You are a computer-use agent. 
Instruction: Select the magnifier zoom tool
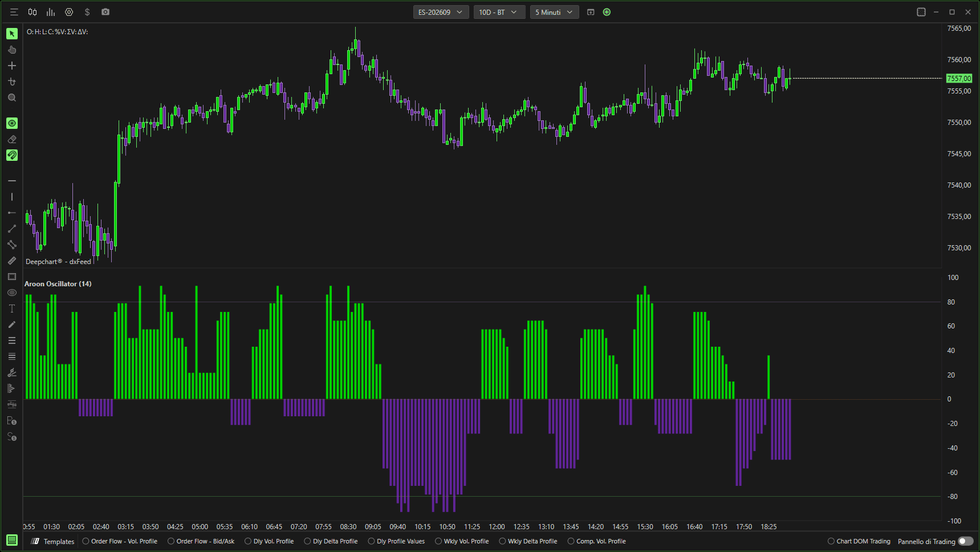[x=12, y=98]
